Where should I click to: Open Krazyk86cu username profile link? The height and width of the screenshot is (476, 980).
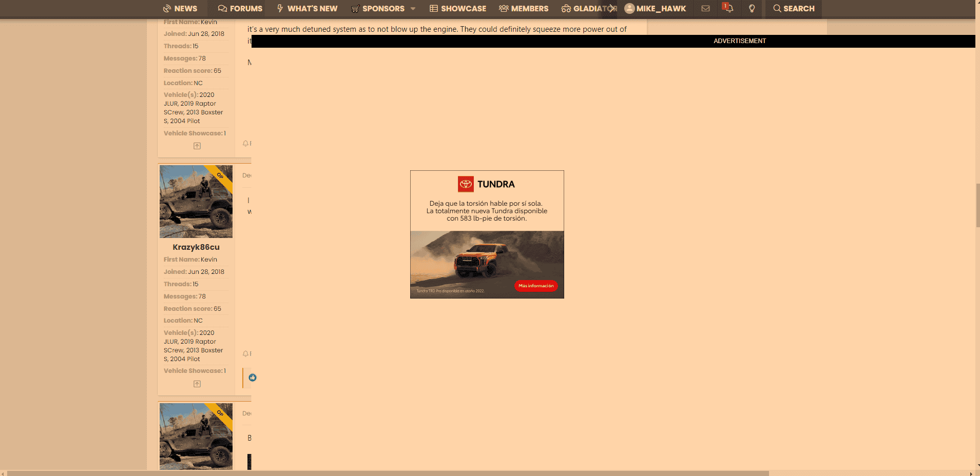point(196,247)
